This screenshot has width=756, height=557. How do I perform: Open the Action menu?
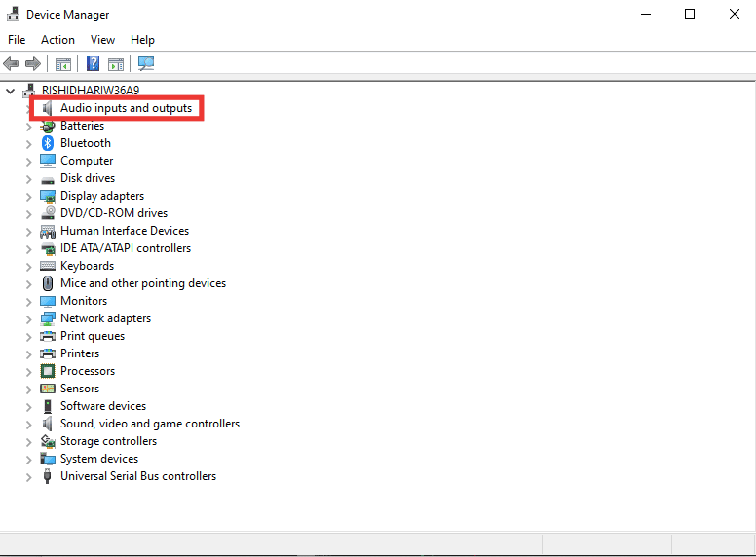coord(57,40)
